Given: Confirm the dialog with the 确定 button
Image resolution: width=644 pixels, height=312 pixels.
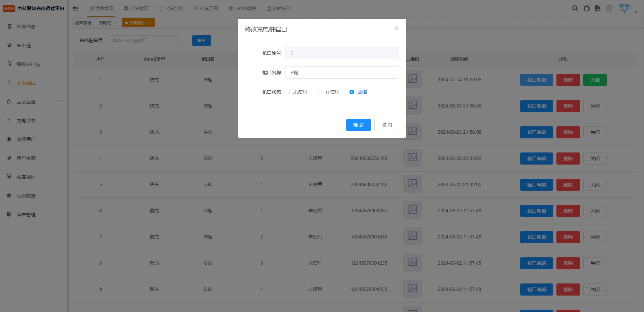Looking at the screenshot, I should coord(359,125).
